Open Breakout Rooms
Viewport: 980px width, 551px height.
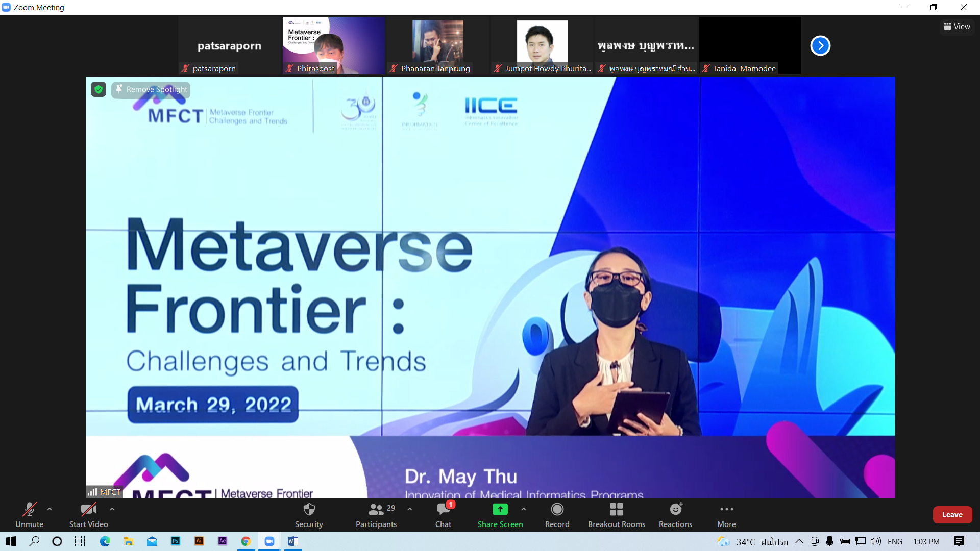click(x=617, y=515)
